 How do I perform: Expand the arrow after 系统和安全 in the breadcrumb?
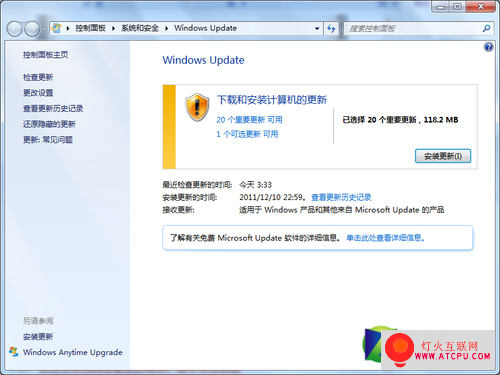coord(167,28)
